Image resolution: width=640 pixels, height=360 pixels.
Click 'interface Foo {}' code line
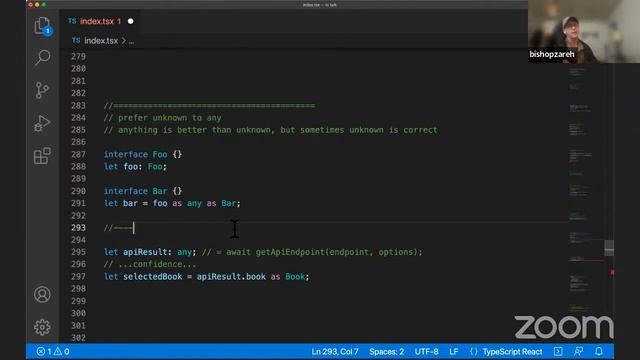coord(143,154)
